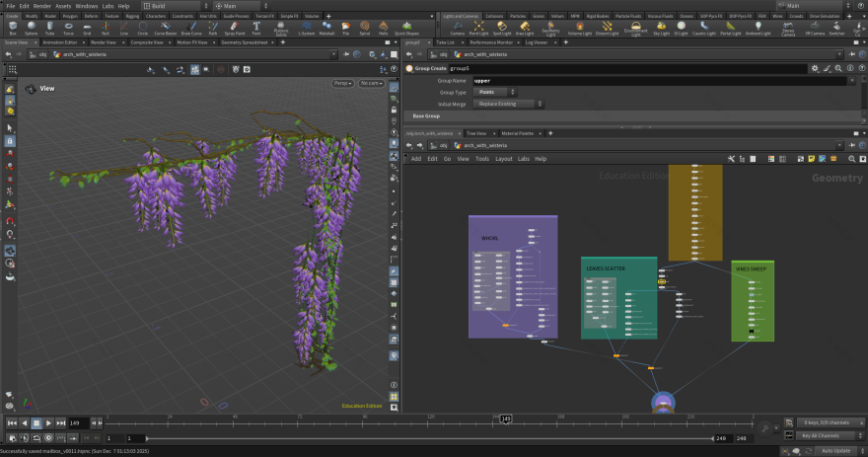The height and width of the screenshot is (457, 868).
Task: Click the frame 149 timeline marker
Action: tap(505, 419)
